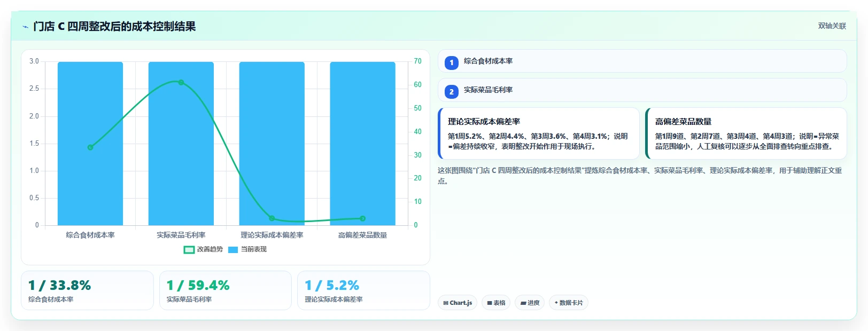Click the chart summary paragraph starting 这张图围绕
The image size is (868, 331).
(x=640, y=176)
